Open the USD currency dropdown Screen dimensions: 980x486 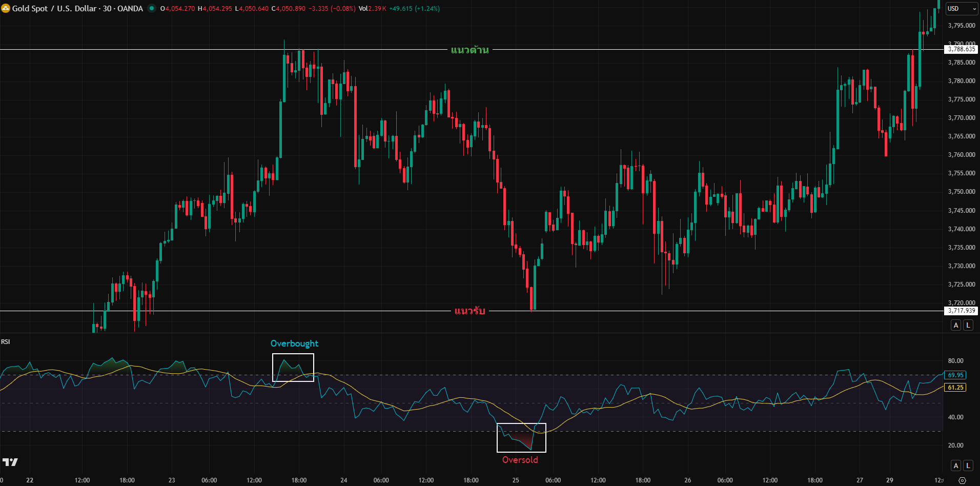click(961, 8)
